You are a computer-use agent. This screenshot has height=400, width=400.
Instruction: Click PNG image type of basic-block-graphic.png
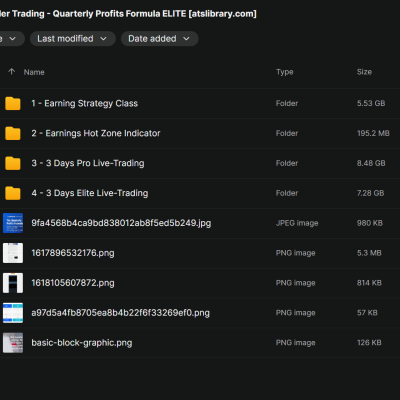[295, 343]
